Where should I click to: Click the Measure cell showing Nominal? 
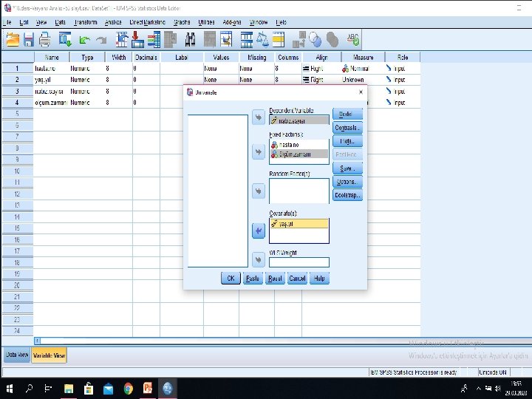(363, 69)
